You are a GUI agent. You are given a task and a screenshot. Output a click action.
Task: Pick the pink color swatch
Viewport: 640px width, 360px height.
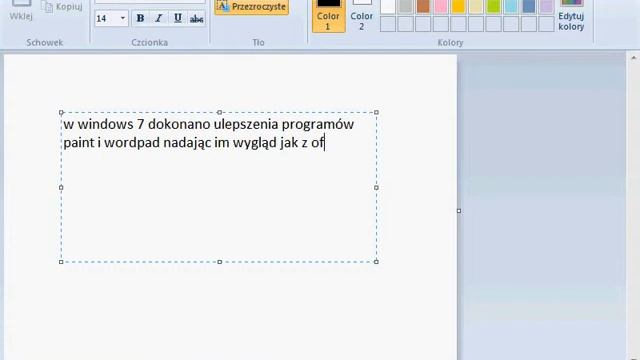click(x=440, y=7)
